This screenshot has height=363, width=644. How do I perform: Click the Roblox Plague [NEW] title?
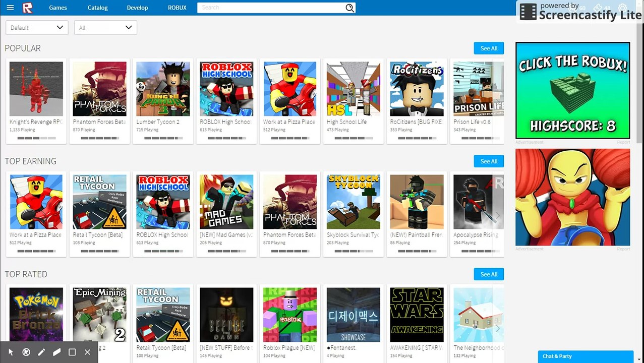pos(289,348)
